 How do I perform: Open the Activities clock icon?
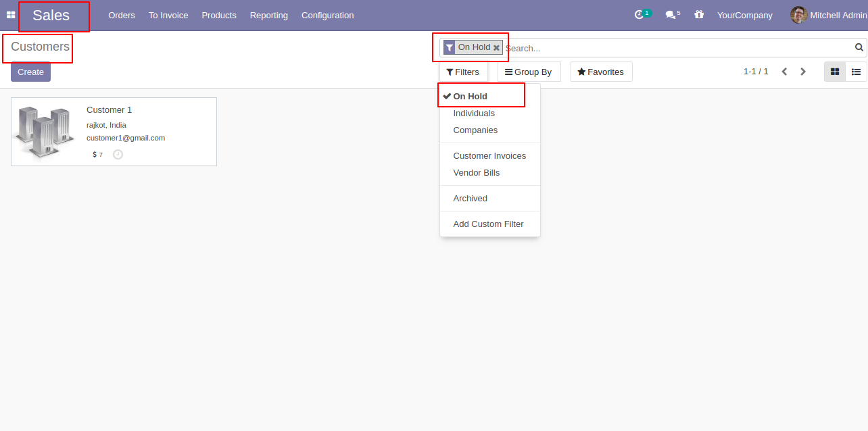(642, 15)
